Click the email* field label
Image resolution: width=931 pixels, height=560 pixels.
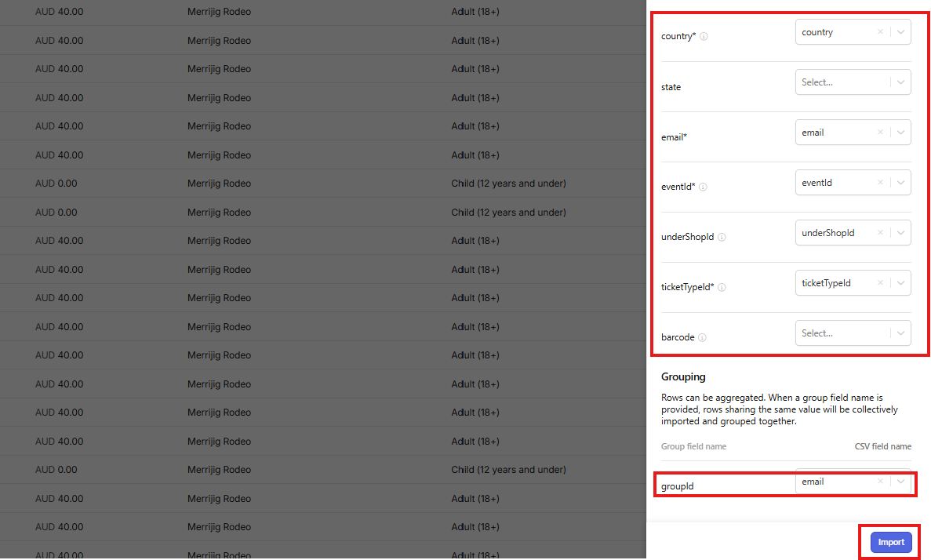click(674, 137)
